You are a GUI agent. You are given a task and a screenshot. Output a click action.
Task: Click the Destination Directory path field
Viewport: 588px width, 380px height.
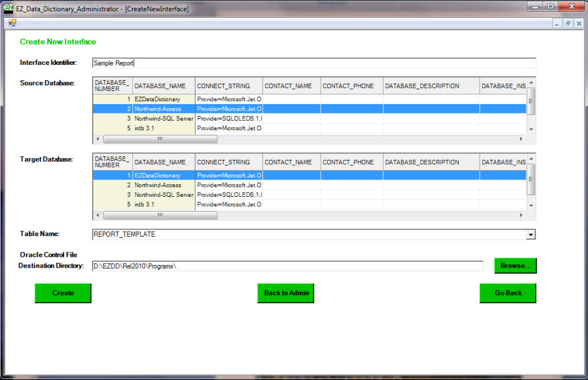287,266
